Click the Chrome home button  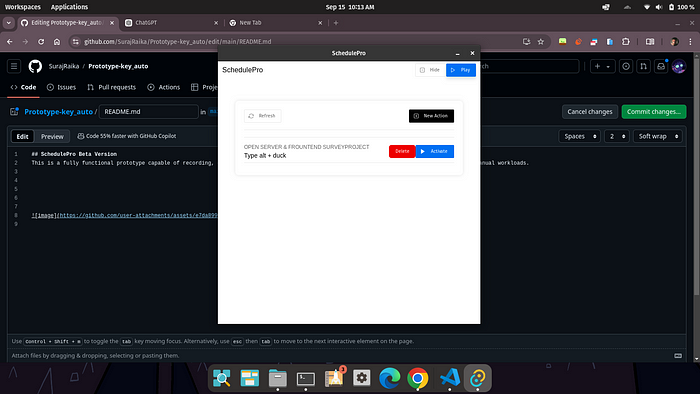pos(57,41)
